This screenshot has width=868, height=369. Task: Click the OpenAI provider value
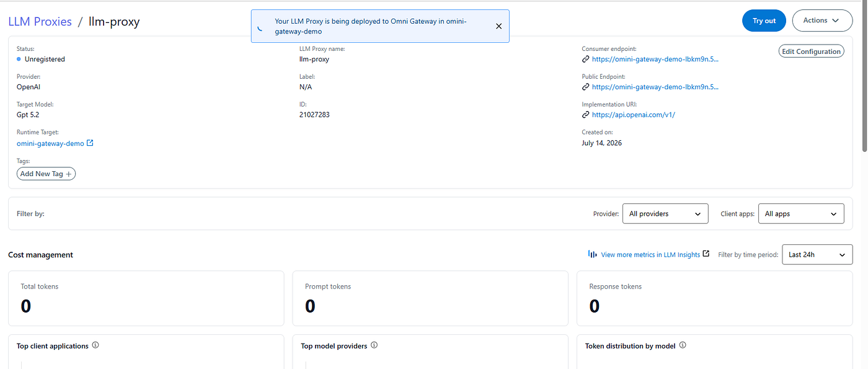click(x=29, y=87)
